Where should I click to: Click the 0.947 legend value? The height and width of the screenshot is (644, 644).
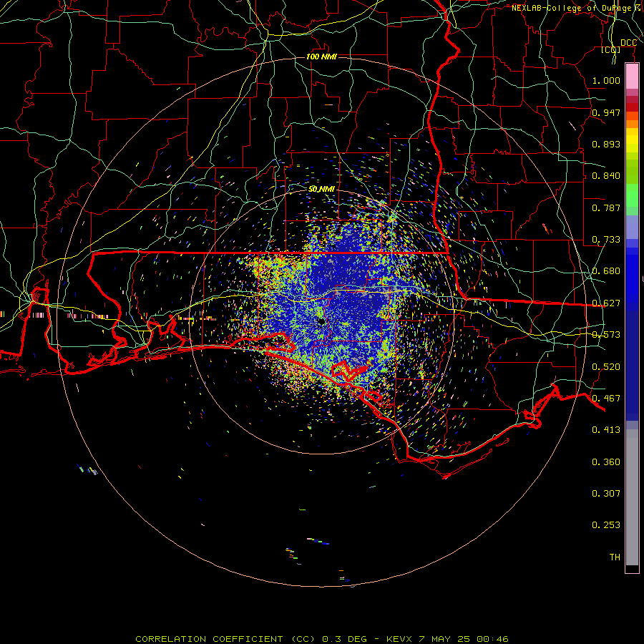point(606,112)
